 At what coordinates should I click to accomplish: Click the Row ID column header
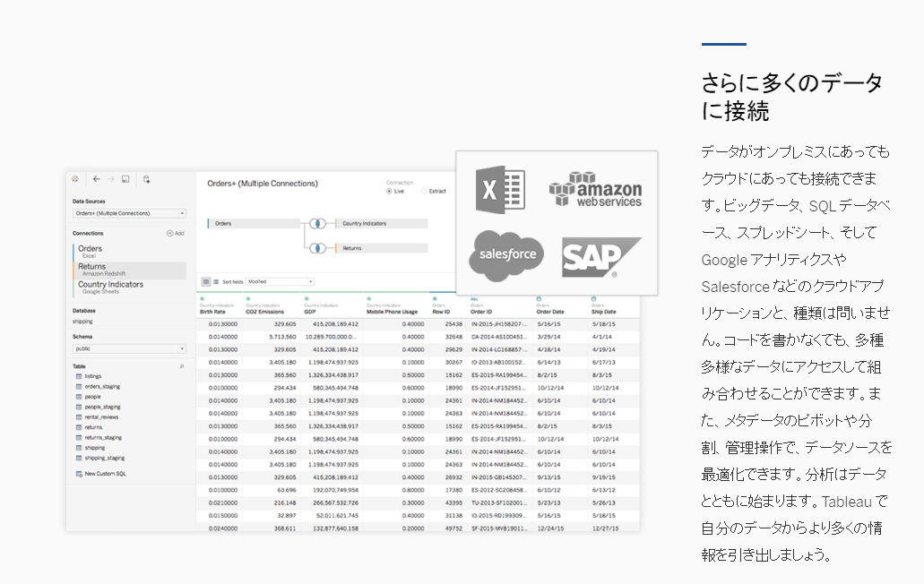(x=441, y=312)
